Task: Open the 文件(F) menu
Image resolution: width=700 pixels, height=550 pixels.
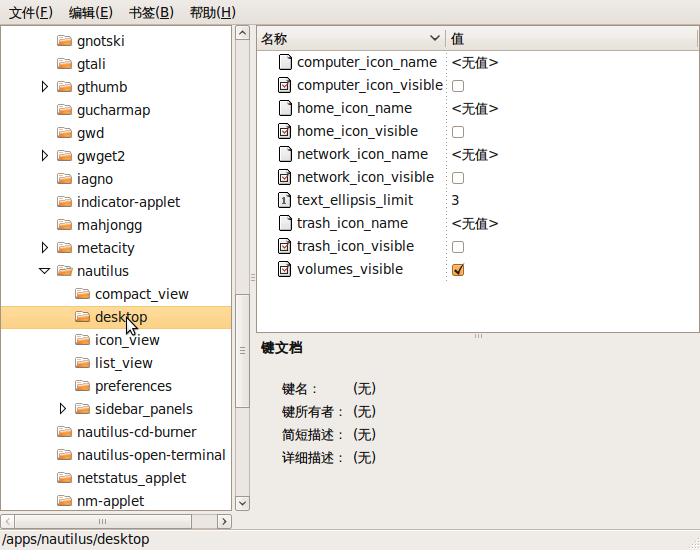Action: [x=31, y=12]
